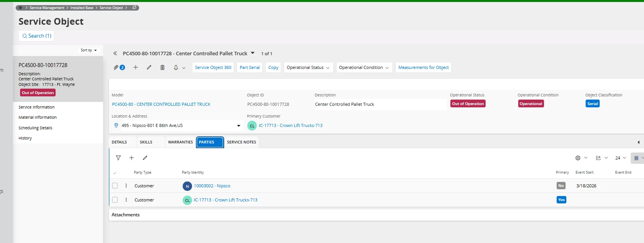Open the 10003002 - Nipsco party link
Image resolution: width=644 pixels, height=243 pixels.
[212, 186]
